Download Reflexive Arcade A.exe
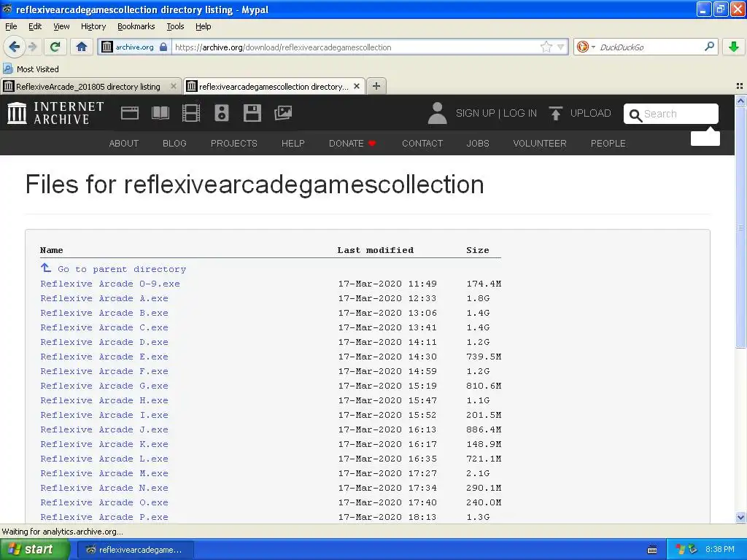Image resolution: width=747 pixels, height=560 pixels. [x=104, y=298]
